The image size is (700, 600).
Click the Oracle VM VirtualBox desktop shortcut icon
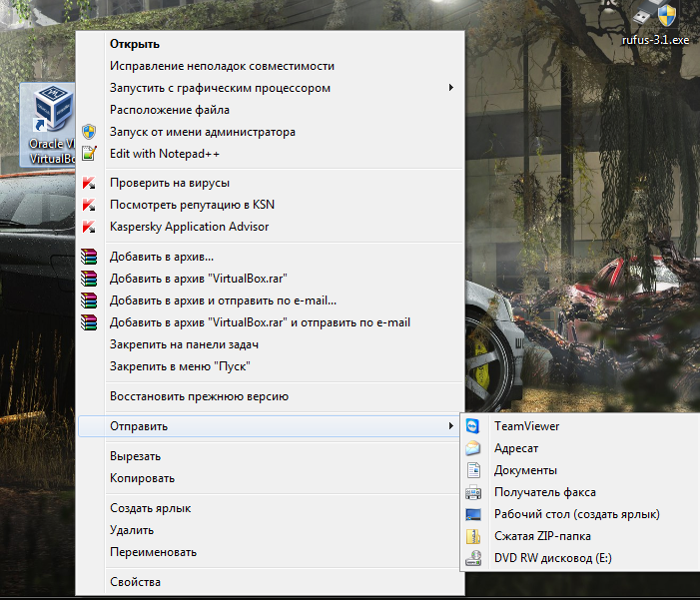click(x=48, y=125)
